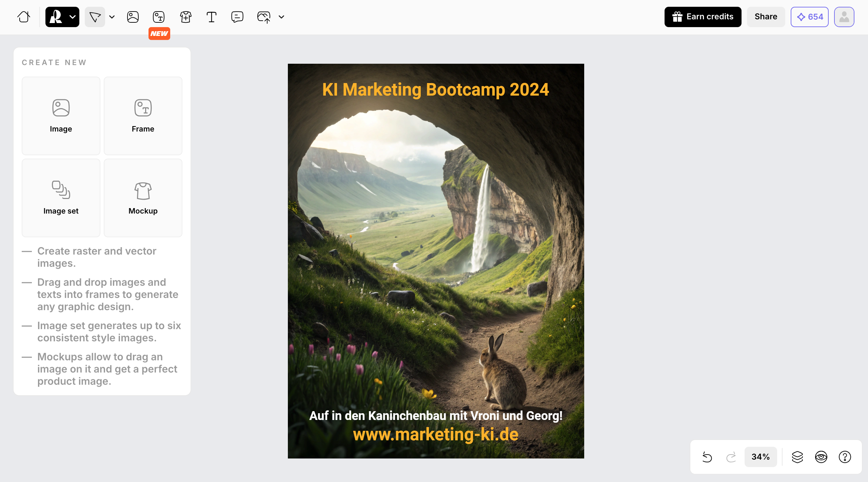The image size is (868, 482).
Task: Toggle the preview eye icon
Action: [x=821, y=457]
